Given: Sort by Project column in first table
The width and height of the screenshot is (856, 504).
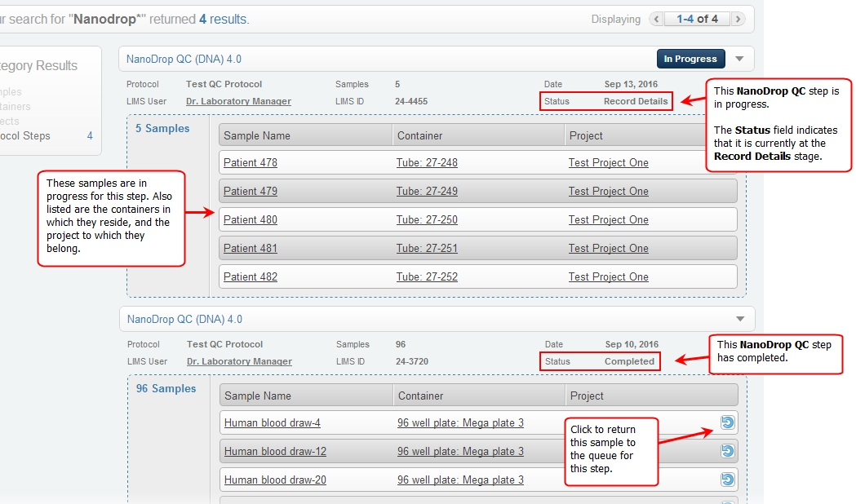Looking at the screenshot, I should 586,135.
